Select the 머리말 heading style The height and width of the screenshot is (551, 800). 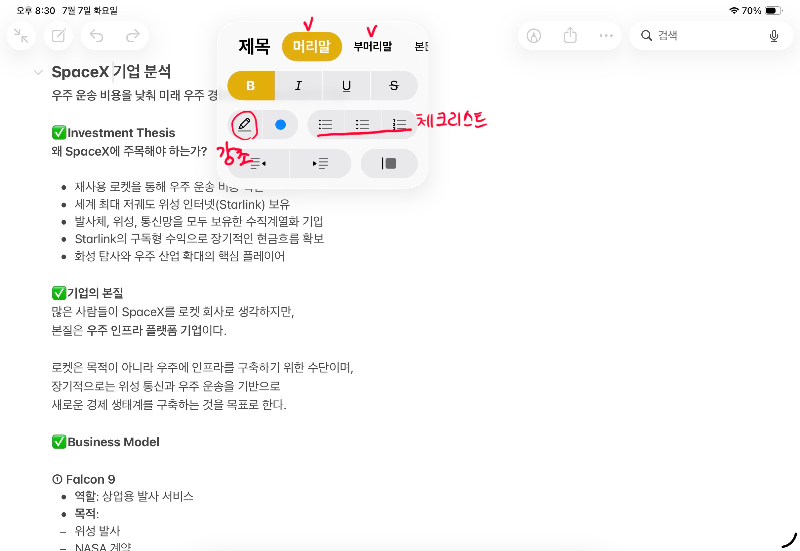pos(312,46)
